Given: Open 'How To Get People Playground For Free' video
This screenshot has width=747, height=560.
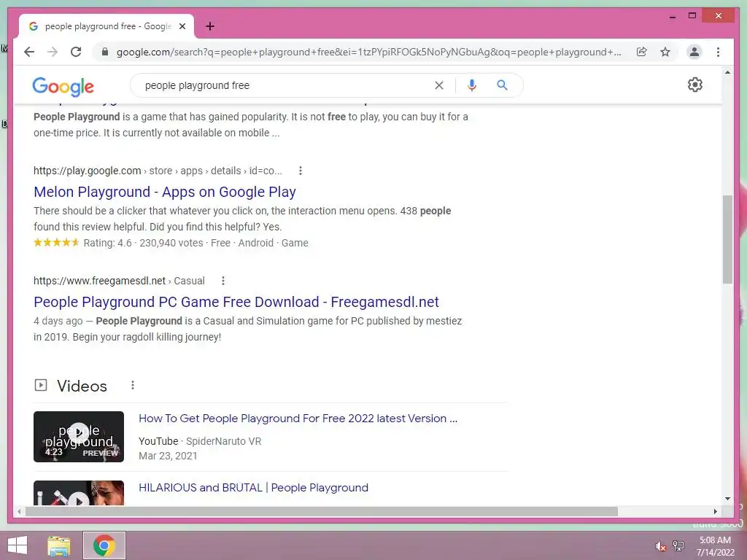Looking at the screenshot, I should pyautogui.click(x=298, y=418).
